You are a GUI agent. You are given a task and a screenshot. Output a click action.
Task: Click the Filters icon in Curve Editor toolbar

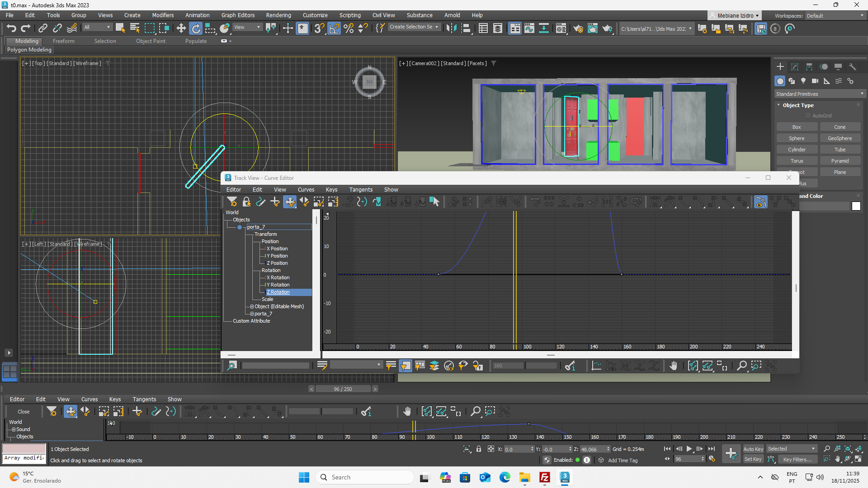232,202
